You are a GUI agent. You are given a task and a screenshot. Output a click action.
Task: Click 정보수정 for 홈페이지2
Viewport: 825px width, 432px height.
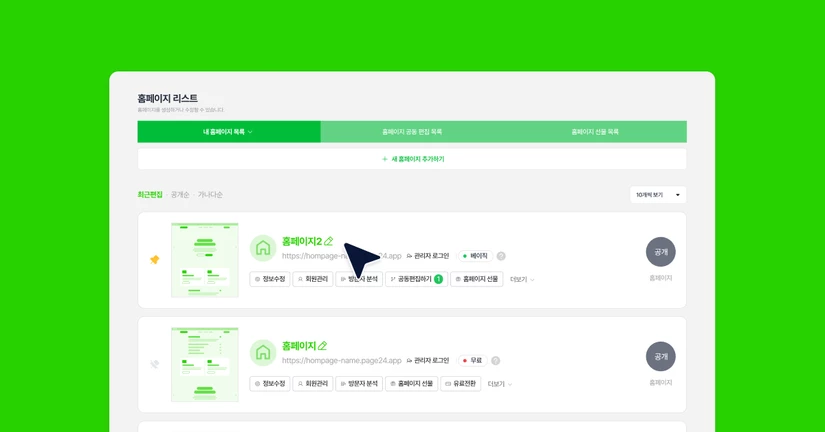click(x=270, y=279)
